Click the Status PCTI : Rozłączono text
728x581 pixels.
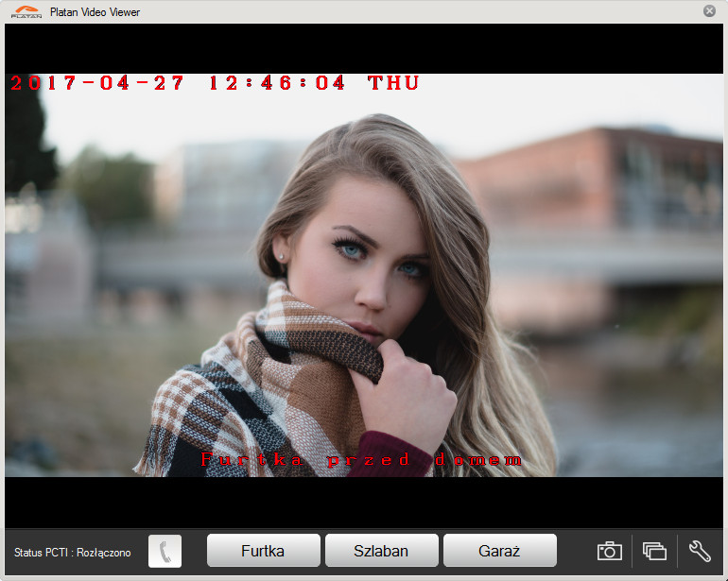pos(73,553)
